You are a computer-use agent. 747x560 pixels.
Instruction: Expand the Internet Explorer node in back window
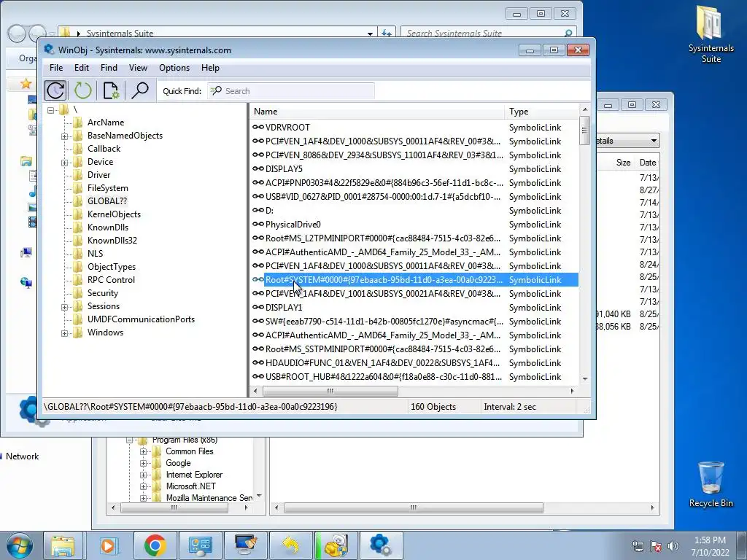point(143,475)
